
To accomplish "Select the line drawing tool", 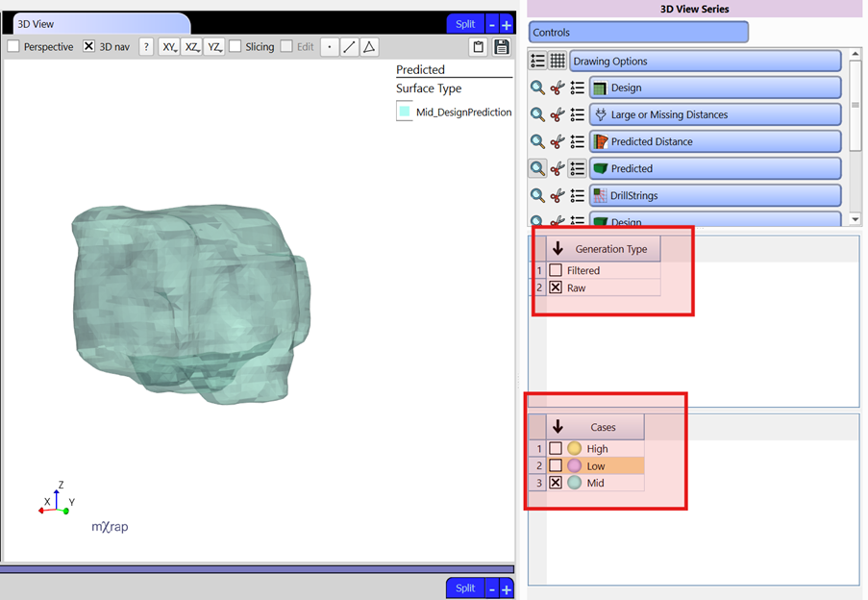I will pyautogui.click(x=347, y=46).
